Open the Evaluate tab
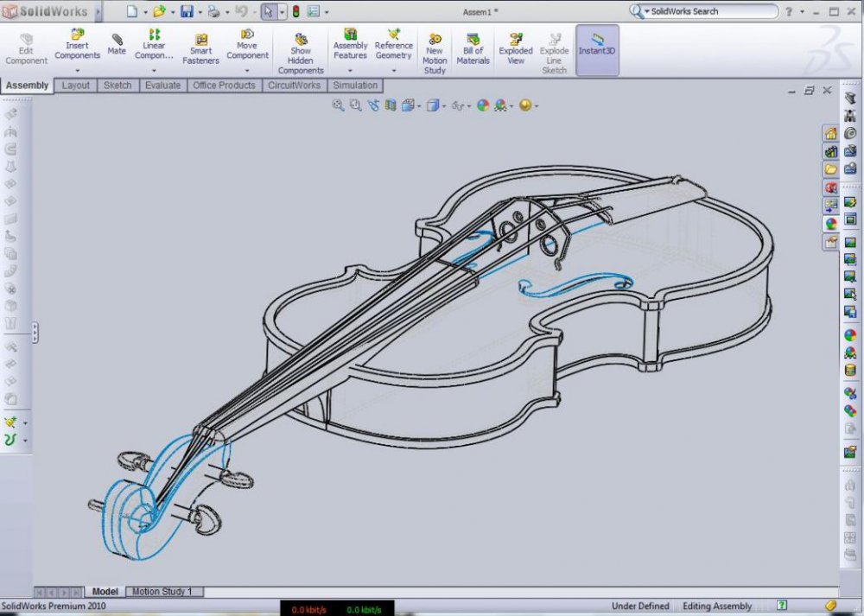Viewport: 864px width, 616px height. (x=162, y=86)
